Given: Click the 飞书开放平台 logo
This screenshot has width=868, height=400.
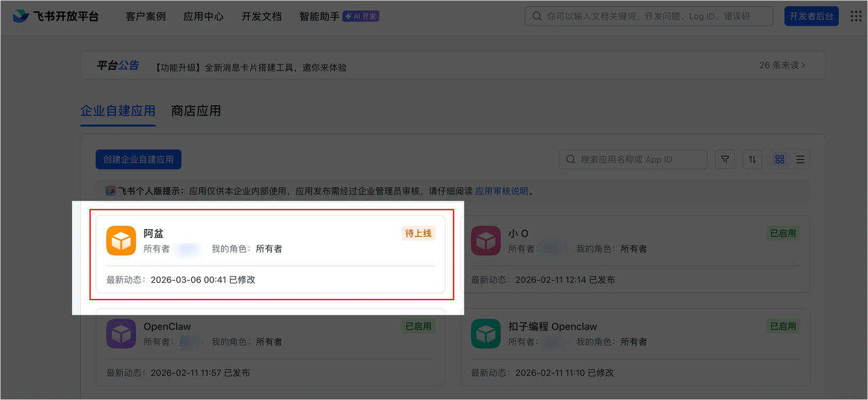Looking at the screenshot, I should pos(56,16).
